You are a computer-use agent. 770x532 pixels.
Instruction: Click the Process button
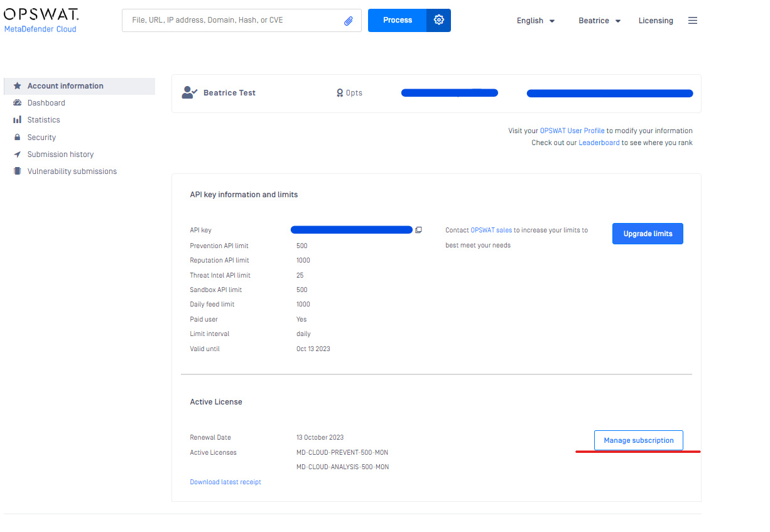pyautogui.click(x=397, y=20)
